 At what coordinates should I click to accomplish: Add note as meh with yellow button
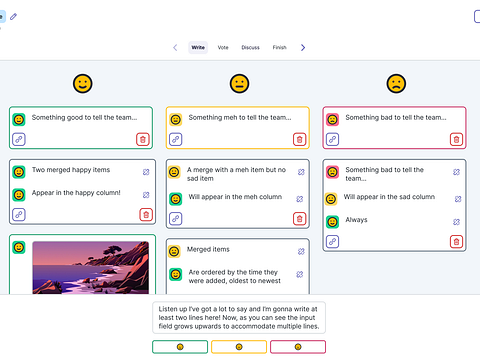coord(239,347)
